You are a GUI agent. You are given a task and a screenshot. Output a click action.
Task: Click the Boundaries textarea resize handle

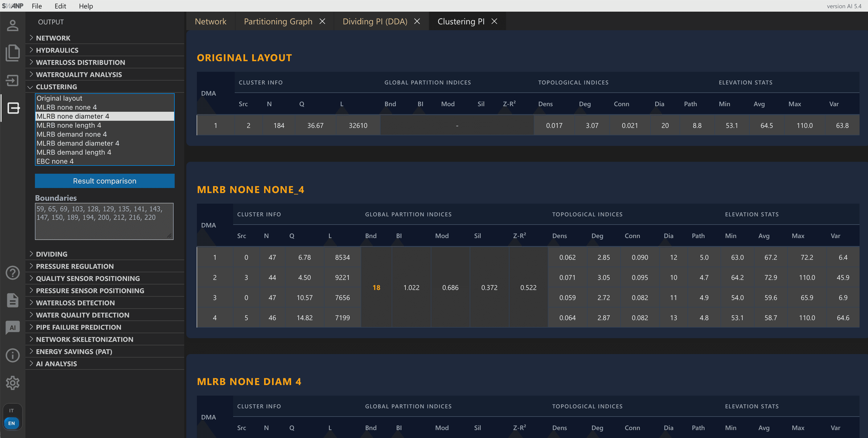point(169,236)
